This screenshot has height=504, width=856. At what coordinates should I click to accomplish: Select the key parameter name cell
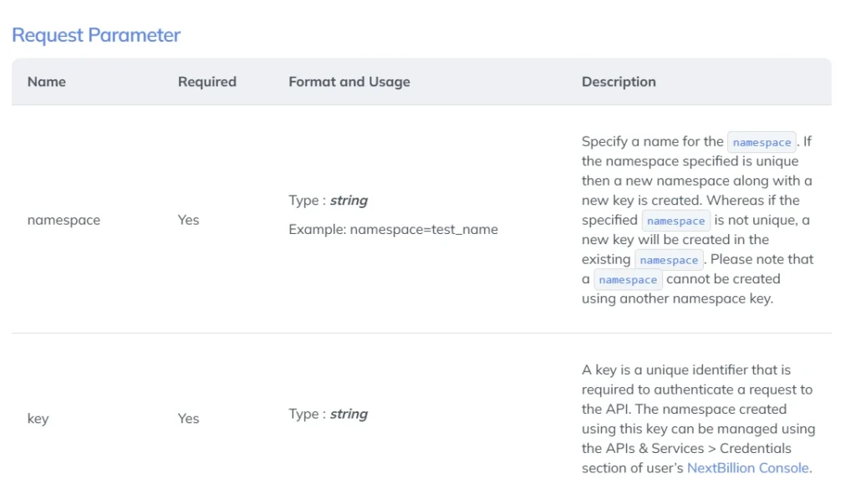click(38, 419)
